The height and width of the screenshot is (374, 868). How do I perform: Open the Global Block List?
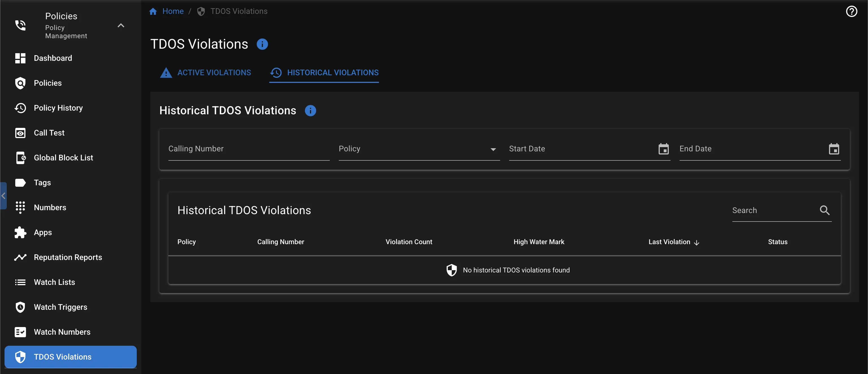point(20,158)
